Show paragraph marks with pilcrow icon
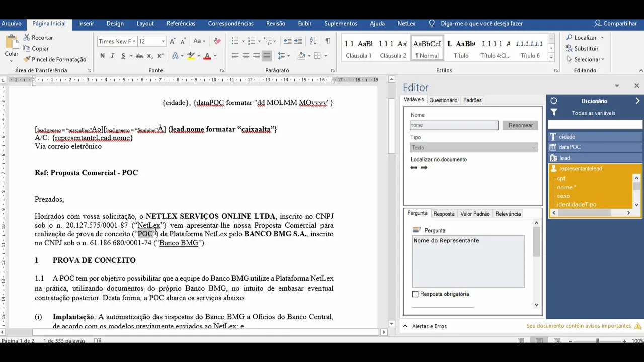The width and height of the screenshot is (644, 362). (x=328, y=41)
